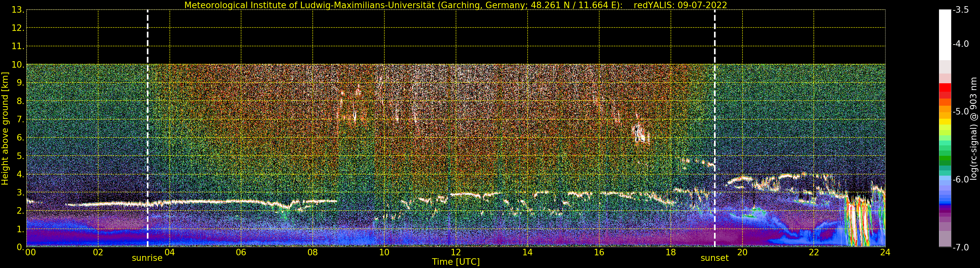
Task: Click the height axis tick '3.'
Action: click(x=21, y=192)
